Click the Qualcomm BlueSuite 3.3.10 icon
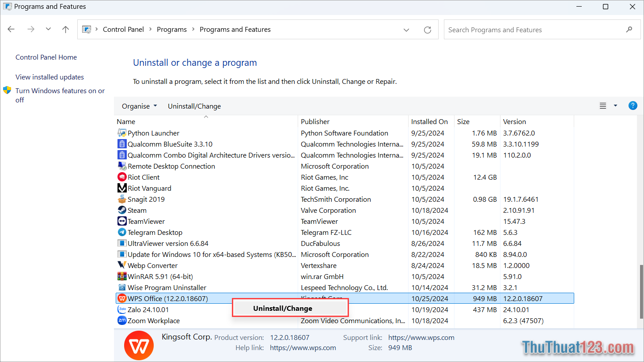The width and height of the screenshot is (644, 362). [x=122, y=144]
